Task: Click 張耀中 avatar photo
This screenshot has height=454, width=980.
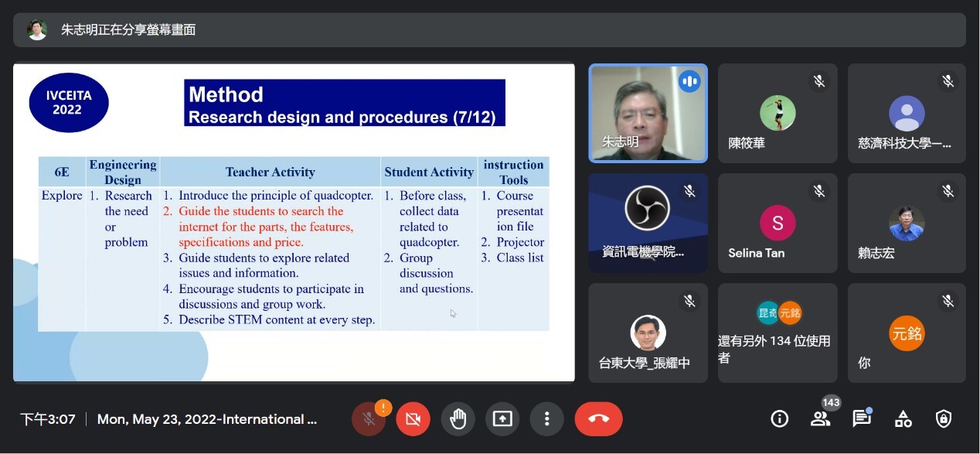Action: click(648, 333)
